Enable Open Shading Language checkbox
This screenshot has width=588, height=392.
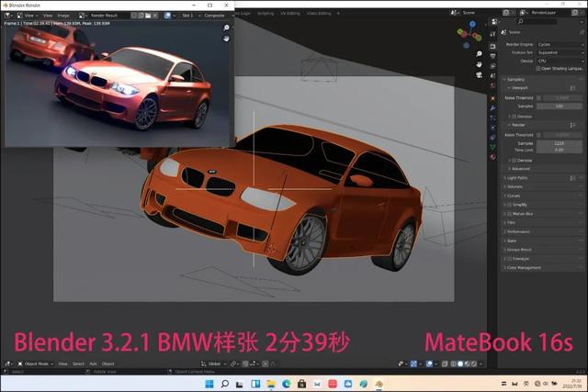[x=538, y=69]
